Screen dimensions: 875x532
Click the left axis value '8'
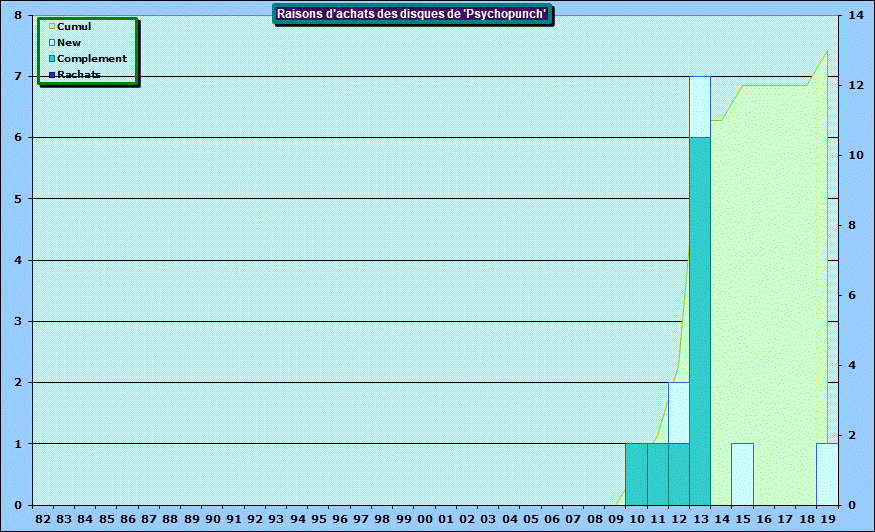coord(17,15)
